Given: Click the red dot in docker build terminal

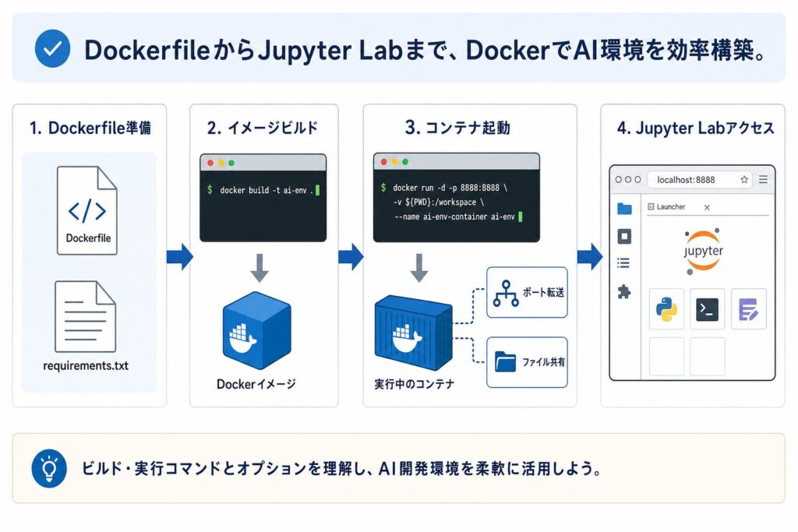Looking at the screenshot, I should point(210,163).
